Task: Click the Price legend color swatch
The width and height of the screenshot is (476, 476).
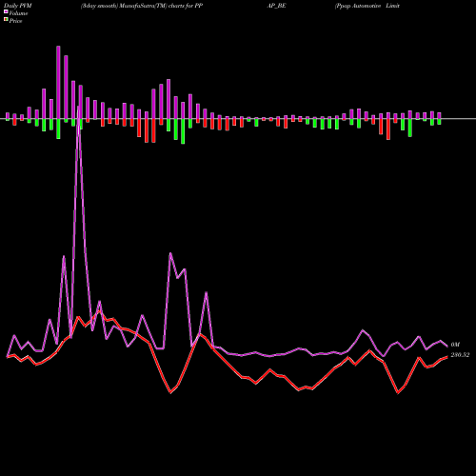Action: pyautogui.click(x=6, y=20)
